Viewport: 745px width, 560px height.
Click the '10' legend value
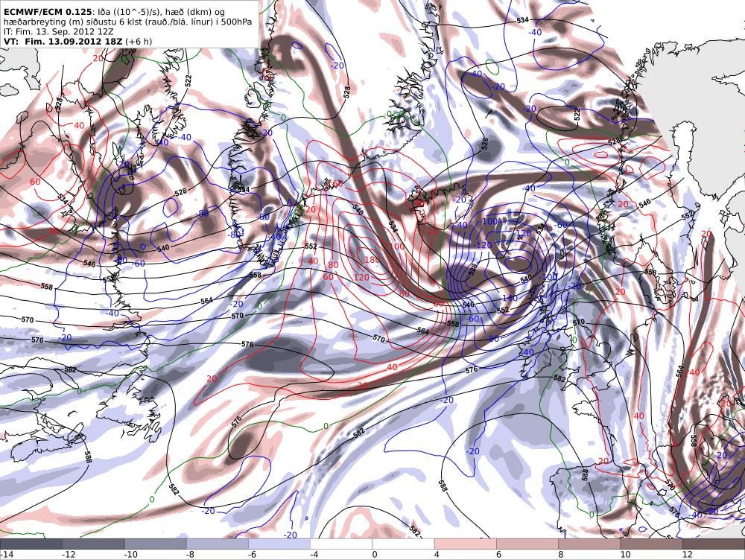coord(625,554)
